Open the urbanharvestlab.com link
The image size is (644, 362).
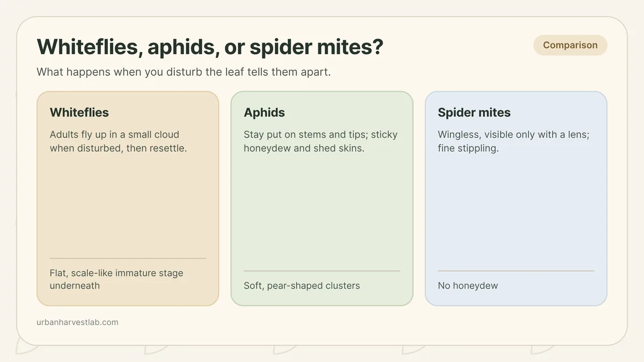[x=77, y=322]
